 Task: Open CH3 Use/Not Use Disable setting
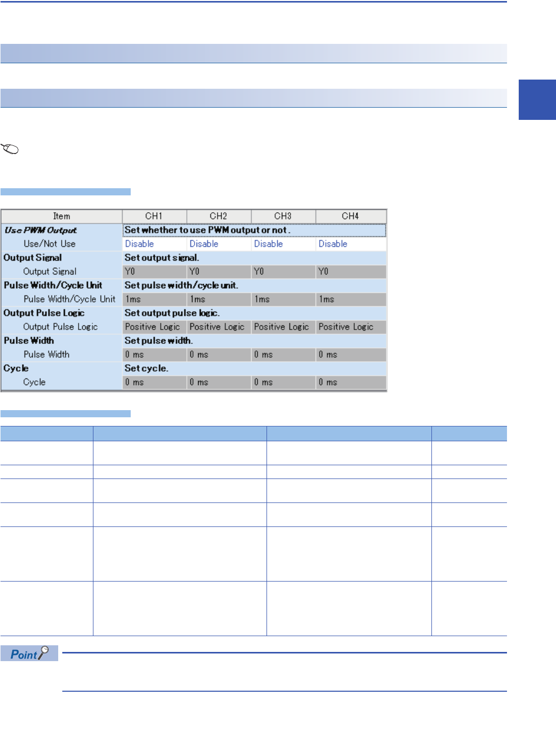(283, 244)
